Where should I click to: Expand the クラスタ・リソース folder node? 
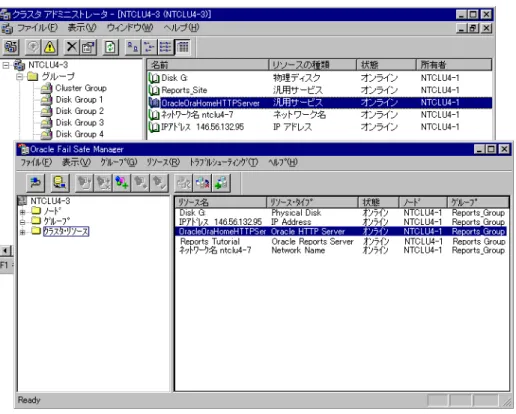(22, 232)
